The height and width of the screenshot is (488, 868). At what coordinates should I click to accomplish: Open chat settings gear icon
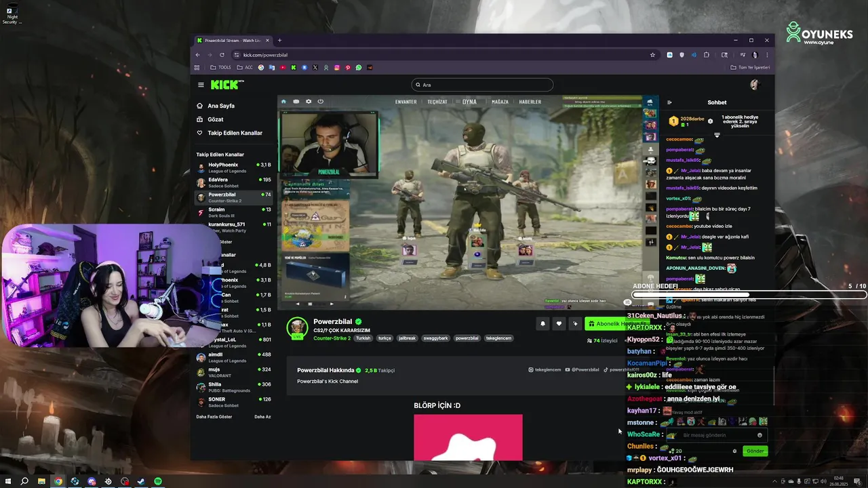734,451
